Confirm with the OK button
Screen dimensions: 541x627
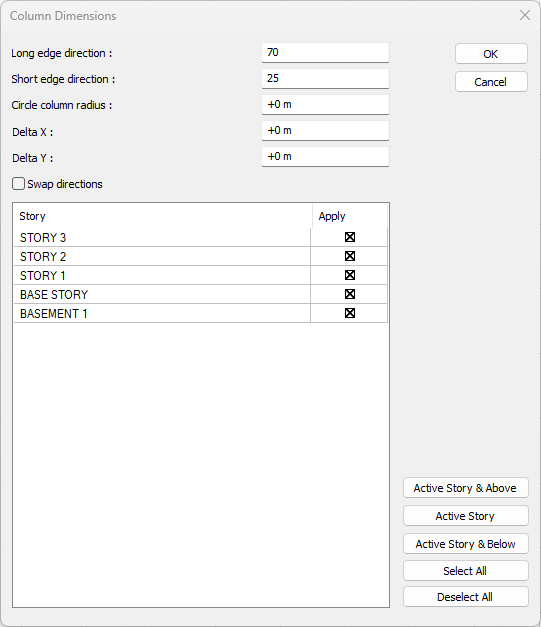[x=491, y=54]
